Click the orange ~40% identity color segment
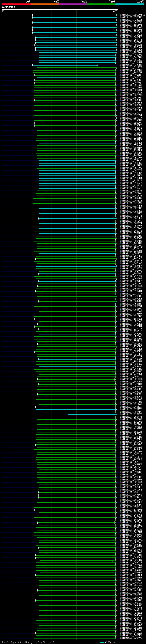Viewport: 146px width, 644px height. [45, 4]
